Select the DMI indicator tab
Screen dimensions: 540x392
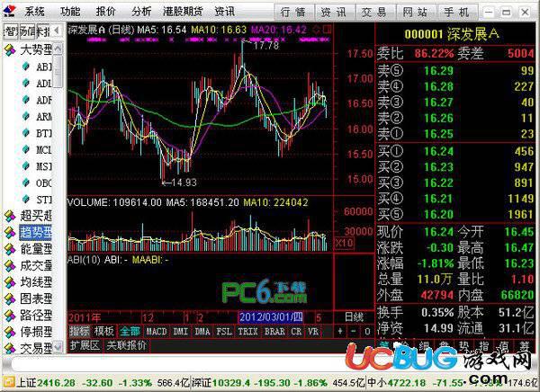[x=181, y=332]
